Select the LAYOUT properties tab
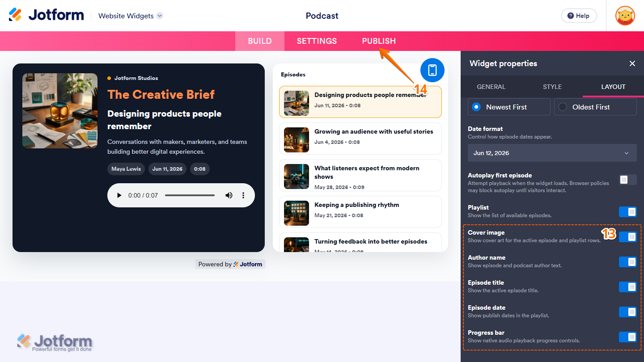The height and width of the screenshot is (362, 644). pos(613,87)
